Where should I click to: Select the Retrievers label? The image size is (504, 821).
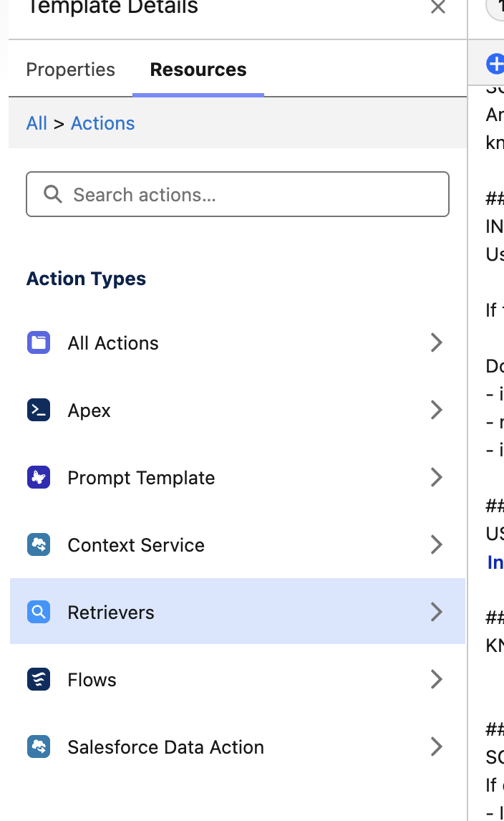pyautogui.click(x=111, y=613)
